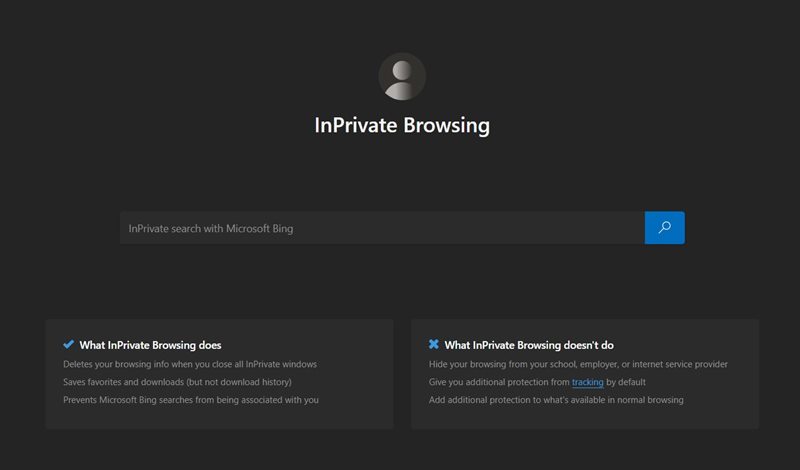Open the tracking link
The height and width of the screenshot is (470, 800).
(x=587, y=382)
